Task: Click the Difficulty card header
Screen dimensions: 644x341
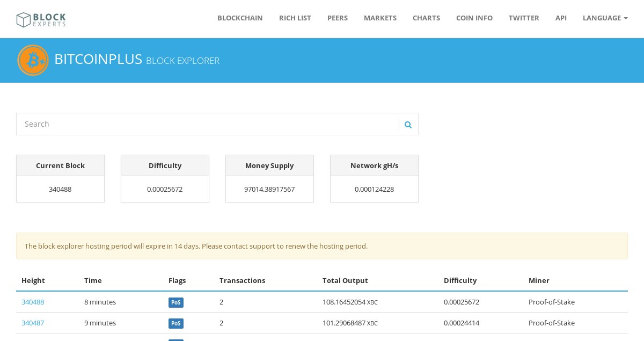Action: pyautogui.click(x=165, y=165)
